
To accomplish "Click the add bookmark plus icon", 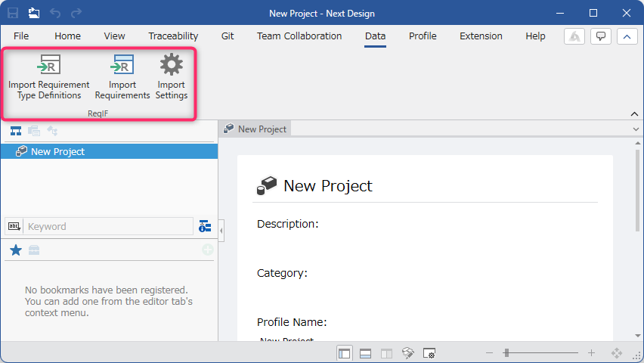I will tap(207, 250).
